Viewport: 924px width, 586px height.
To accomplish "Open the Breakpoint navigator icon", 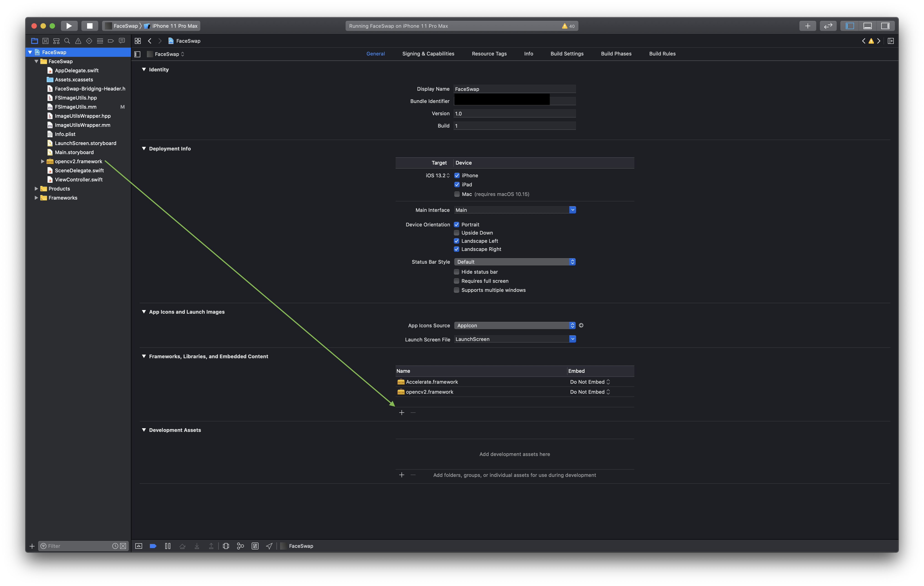I will (111, 41).
